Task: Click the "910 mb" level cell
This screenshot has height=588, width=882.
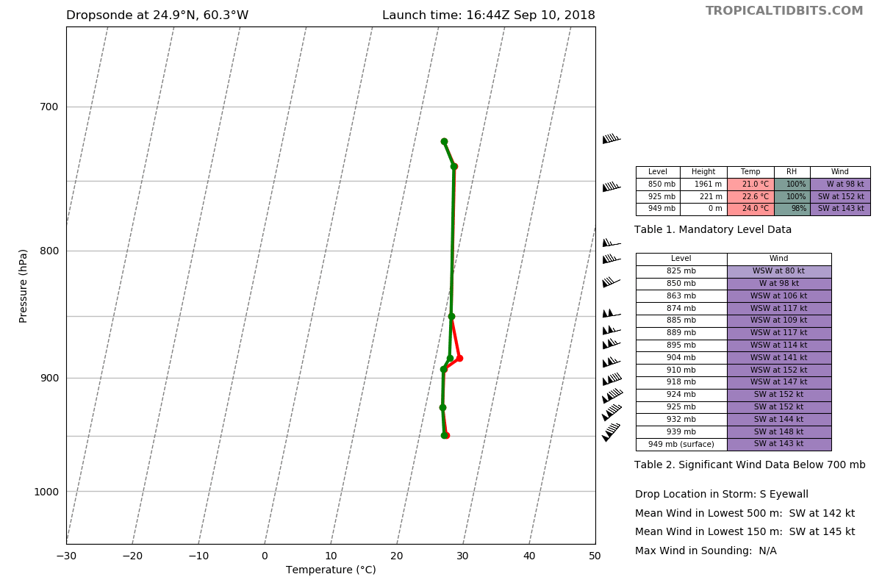Action: (681, 370)
